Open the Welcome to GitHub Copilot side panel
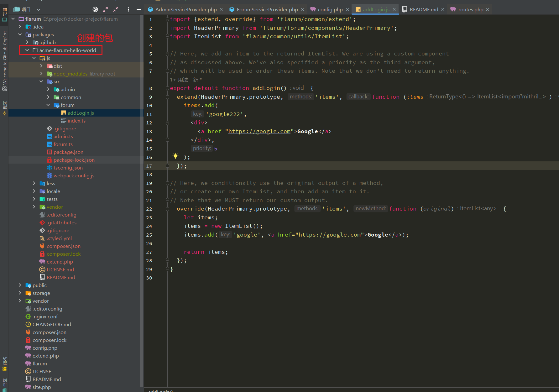Viewport: 559px width, 392px height. point(4,61)
